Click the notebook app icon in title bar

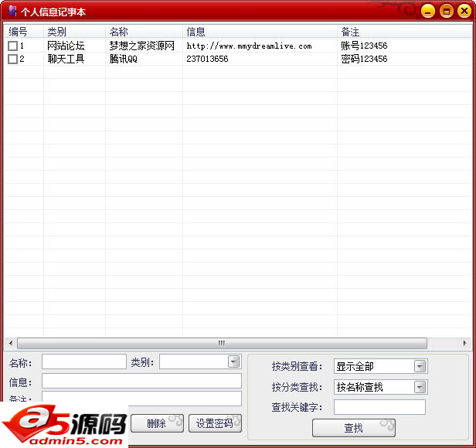click(x=12, y=11)
